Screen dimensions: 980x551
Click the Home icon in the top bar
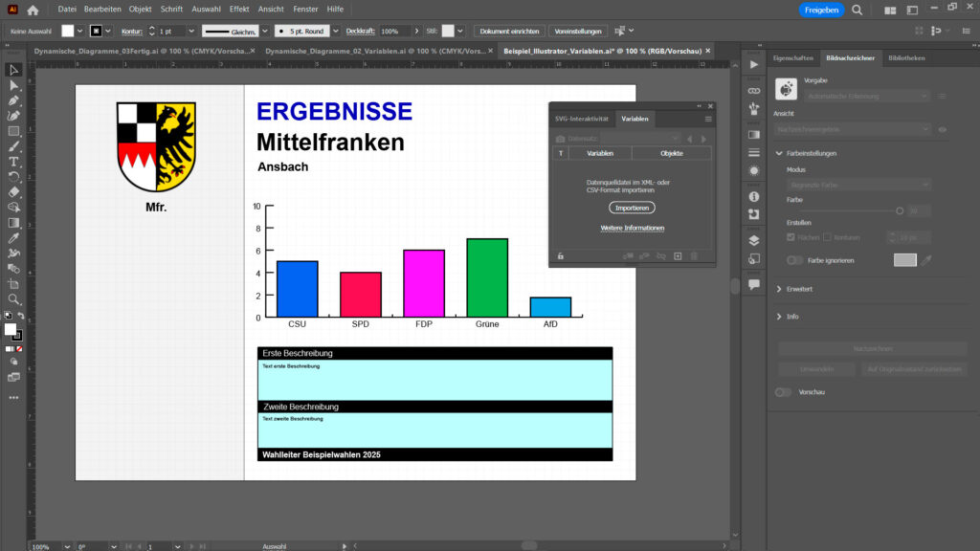(x=33, y=10)
